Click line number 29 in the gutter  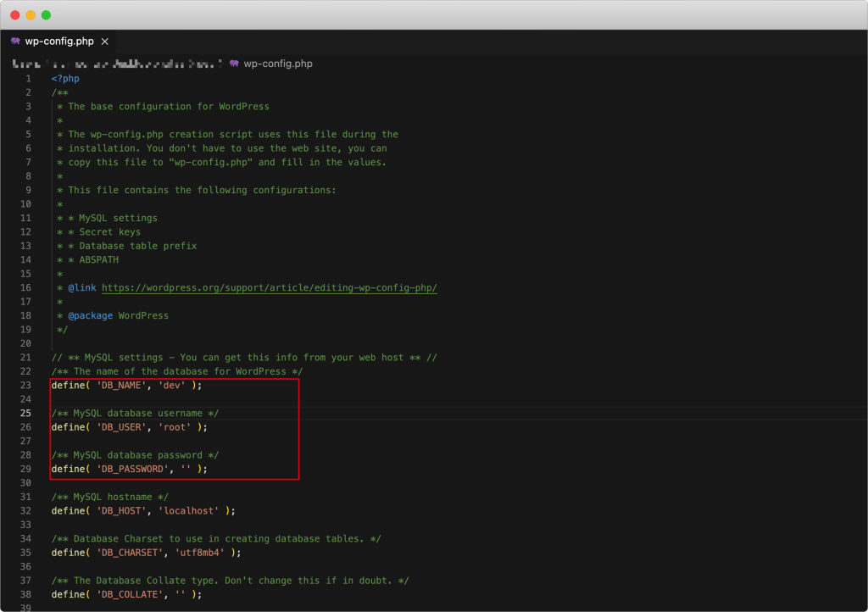click(26, 469)
